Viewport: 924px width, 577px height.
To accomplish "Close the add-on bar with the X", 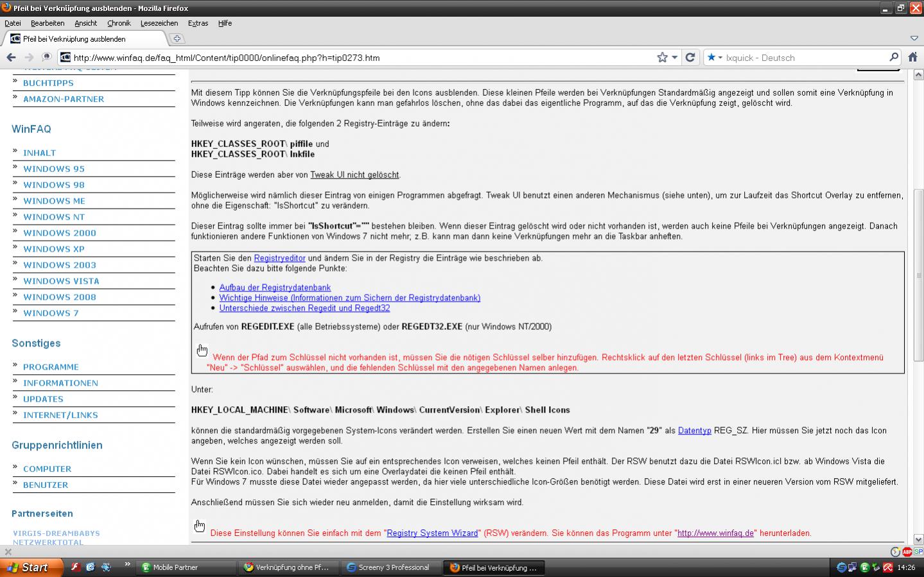I will pyautogui.click(x=8, y=551).
